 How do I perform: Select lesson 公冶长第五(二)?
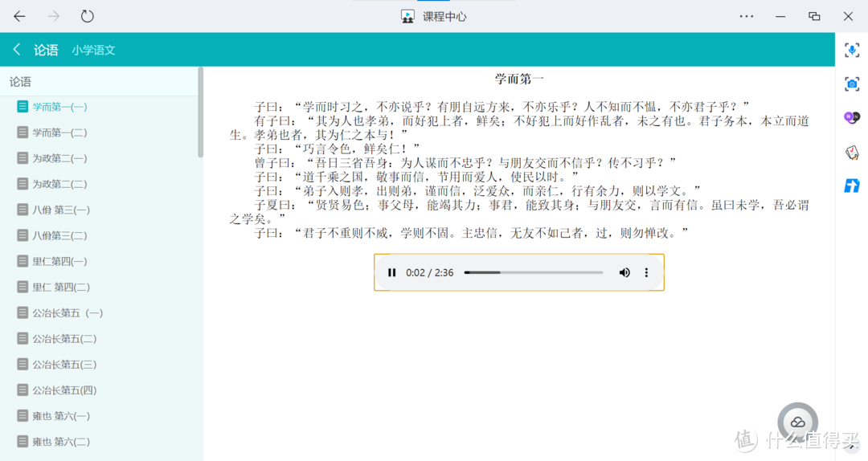pos(64,338)
